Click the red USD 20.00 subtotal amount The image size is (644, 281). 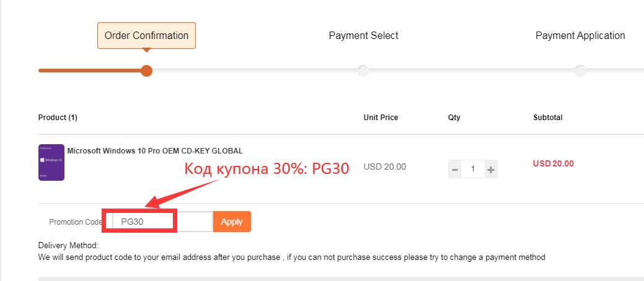click(x=554, y=163)
